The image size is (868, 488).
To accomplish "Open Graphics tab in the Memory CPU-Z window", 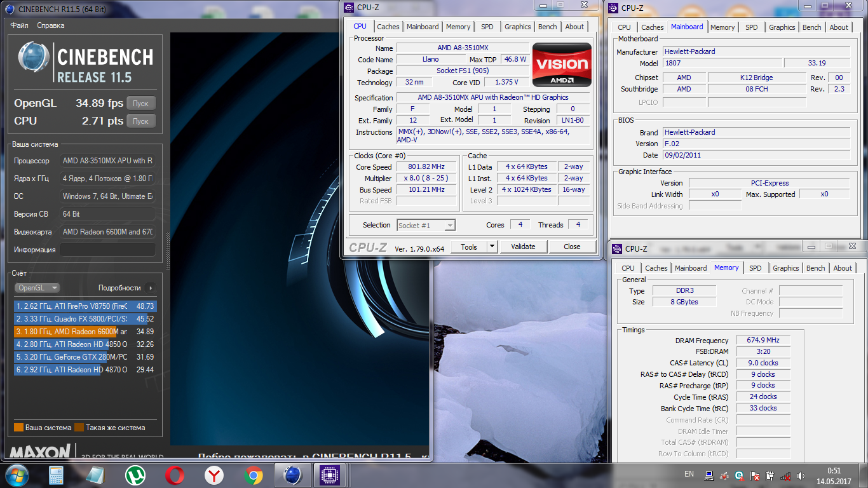I will click(x=786, y=268).
